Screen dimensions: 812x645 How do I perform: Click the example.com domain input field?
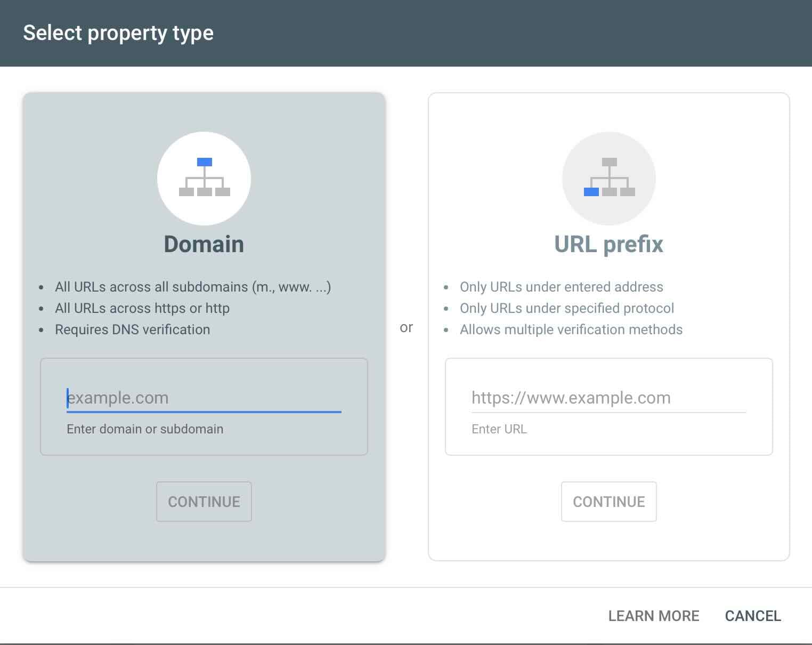(x=202, y=398)
